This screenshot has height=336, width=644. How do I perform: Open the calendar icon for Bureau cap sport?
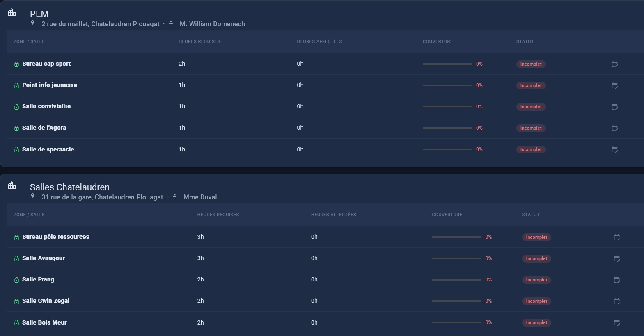(x=615, y=64)
